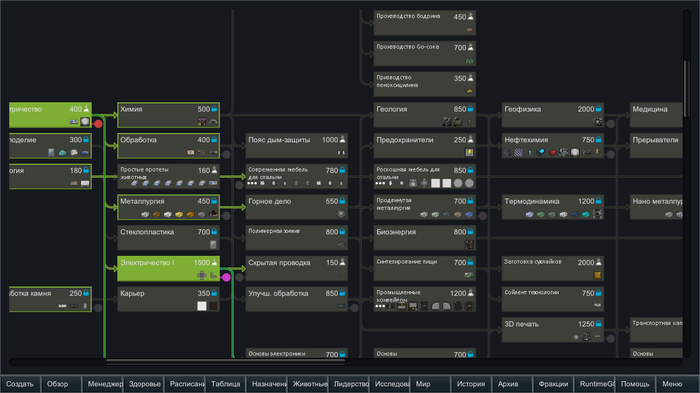700x393 pixels.
Task: Open the Менеджер tab
Action: point(102,384)
